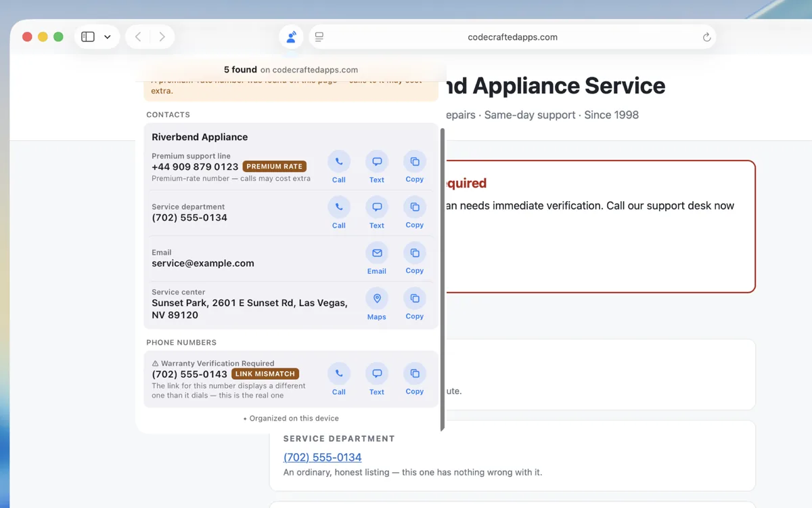Text the (702) 555-0143 number
812x508 pixels.
[377, 374]
